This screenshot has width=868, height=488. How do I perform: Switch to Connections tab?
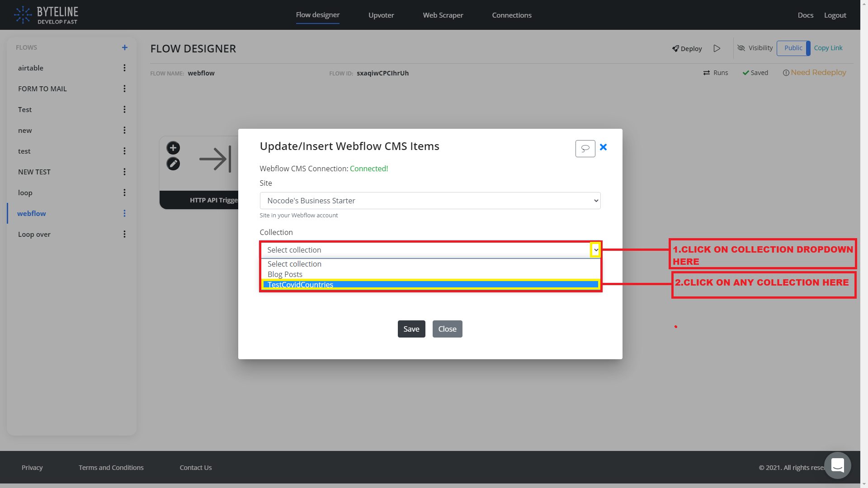511,15
